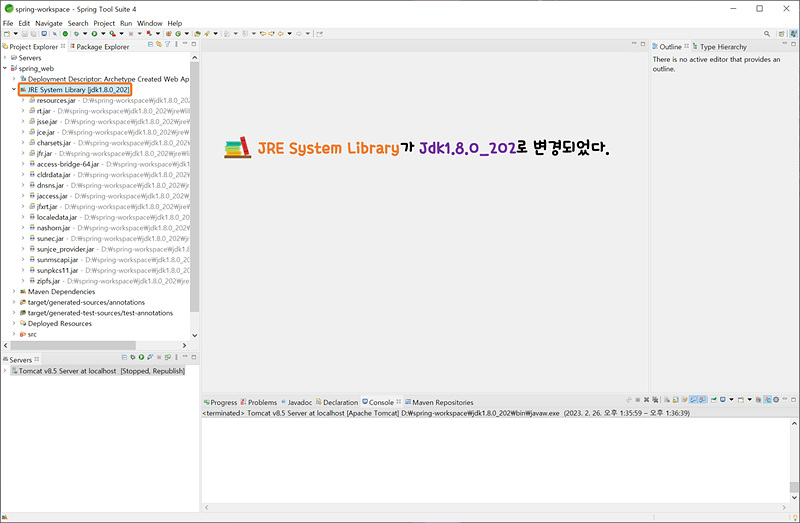Switch to the Type Hierarchy tab
The image size is (800, 523).
(719, 46)
